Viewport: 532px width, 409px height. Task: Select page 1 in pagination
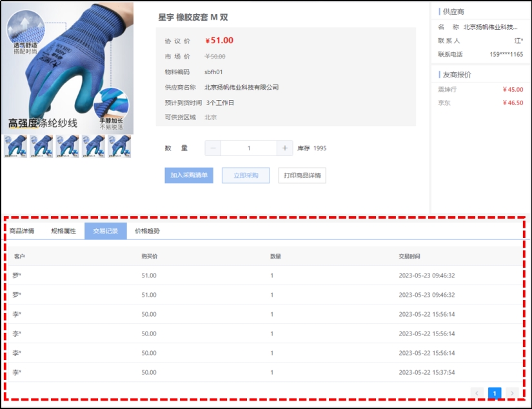pyautogui.click(x=495, y=392)
